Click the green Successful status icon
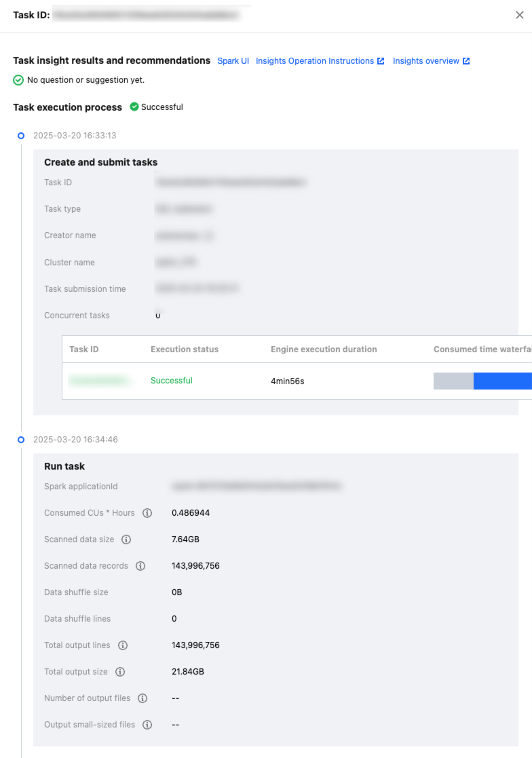 click(x=134, y=107)
